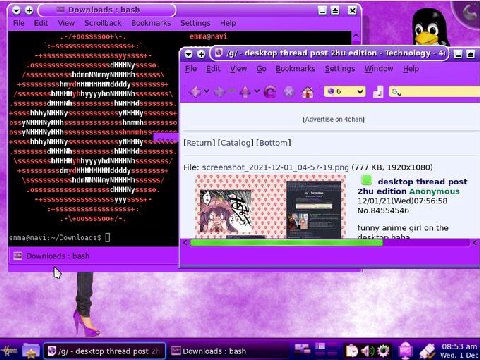480x360 pixels.
Task: Open the Back history dropdown arrow
Action: [x=207, y=91]
